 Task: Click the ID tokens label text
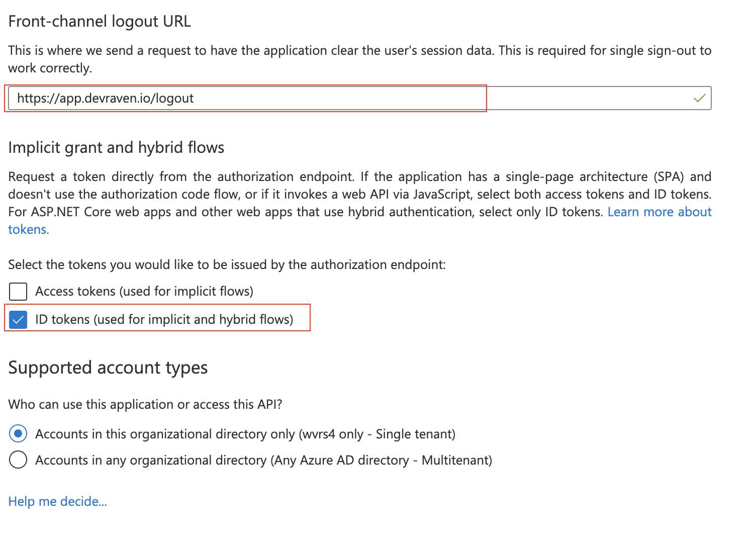[164, 319]
